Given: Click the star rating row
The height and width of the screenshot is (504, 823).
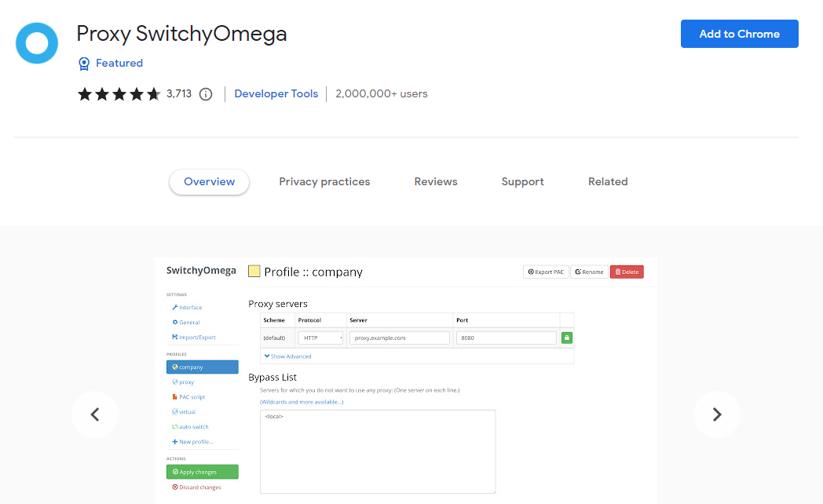Looking at the screenshot, I should point(119,94).
